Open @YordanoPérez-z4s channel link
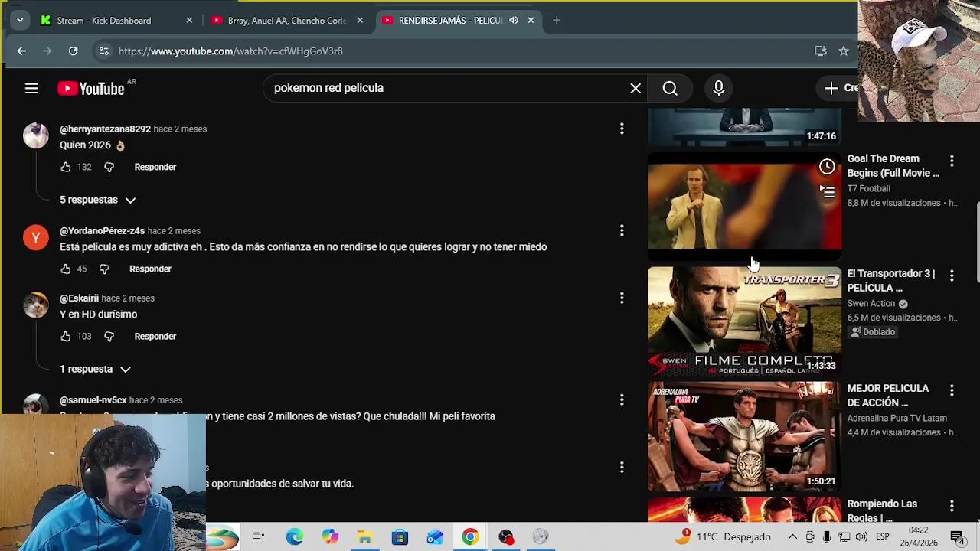This screenshot has height=551, width=980. coord(102,230)
